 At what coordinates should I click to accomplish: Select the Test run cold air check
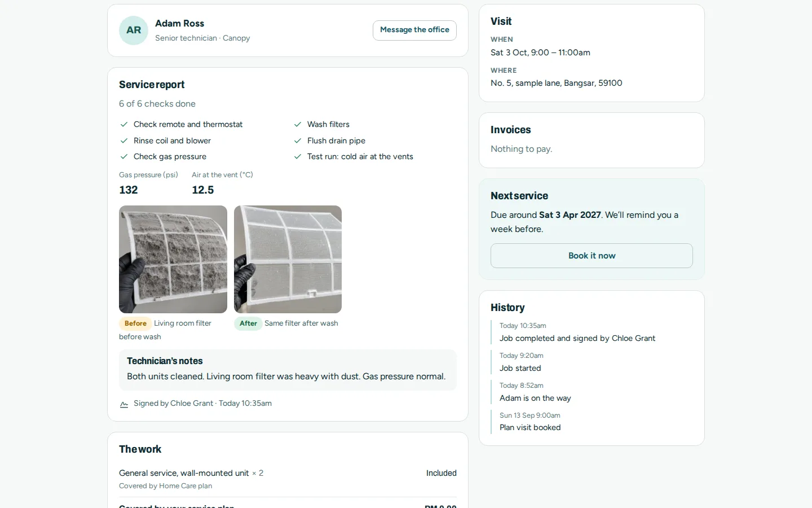[x=353, y=157]
